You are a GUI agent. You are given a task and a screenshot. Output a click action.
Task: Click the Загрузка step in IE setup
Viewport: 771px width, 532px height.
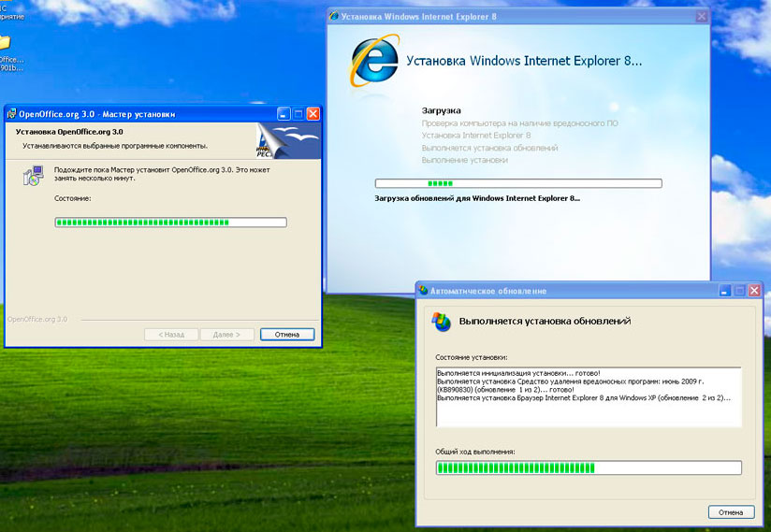click(441, 110)
